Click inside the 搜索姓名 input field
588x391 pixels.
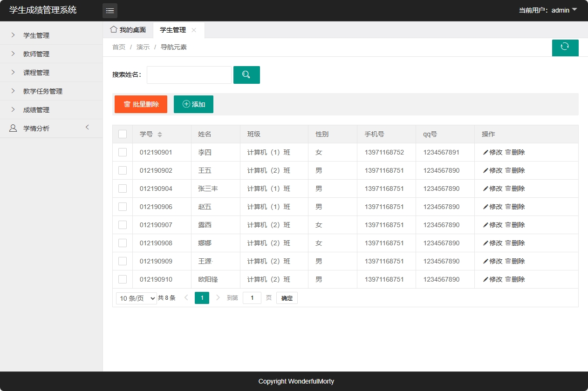189,74
